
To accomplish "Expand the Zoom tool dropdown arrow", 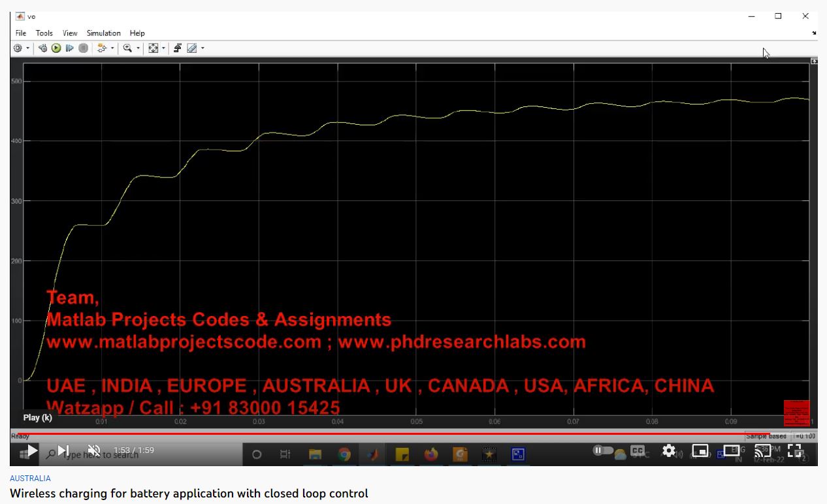I will pos(138,48).
